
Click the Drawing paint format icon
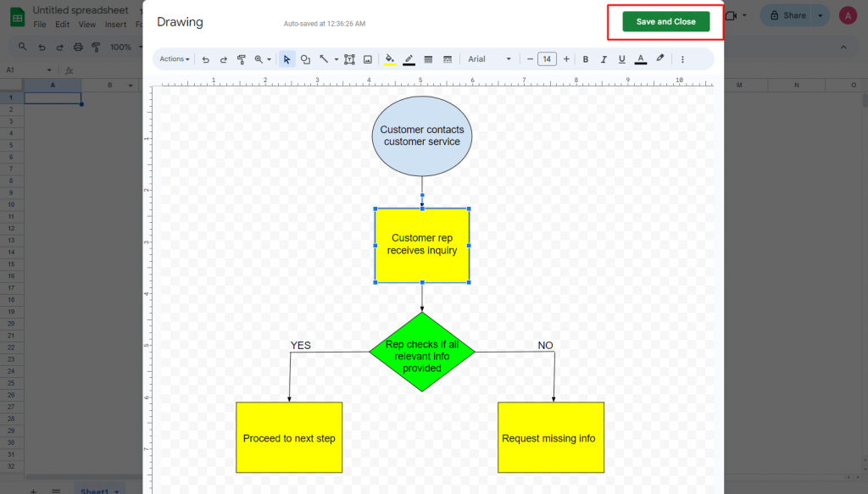click(242, 59)
